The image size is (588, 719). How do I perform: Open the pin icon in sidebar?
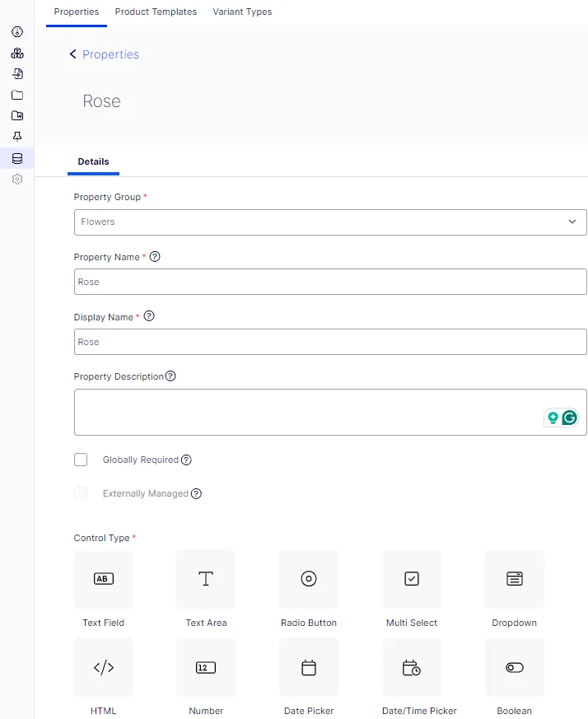point(17,137)
